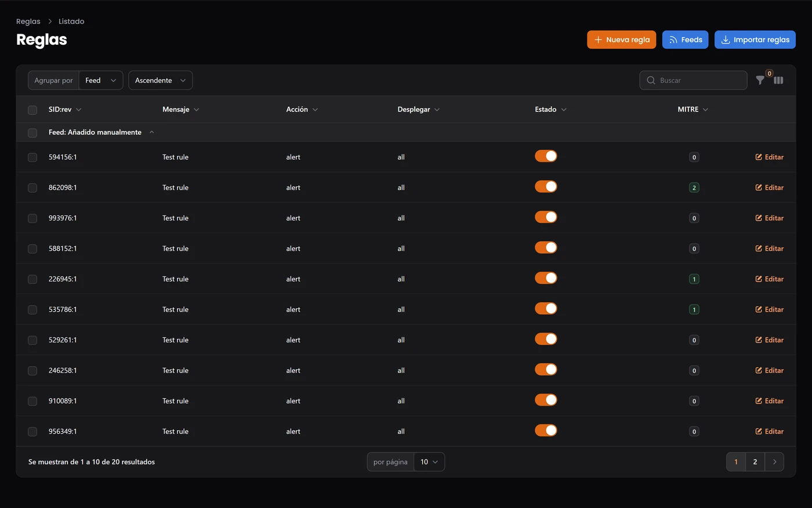Screen dimensions: 812x508
Task: Open the Feed group-by dropdown
Action: coord(100,81)
